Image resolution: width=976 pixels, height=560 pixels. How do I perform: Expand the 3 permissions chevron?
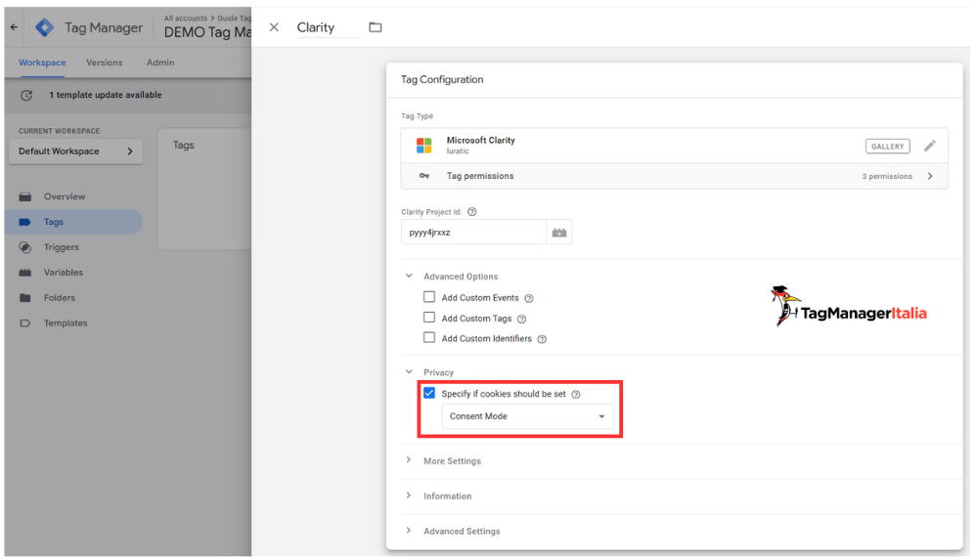tap(930, 176)
